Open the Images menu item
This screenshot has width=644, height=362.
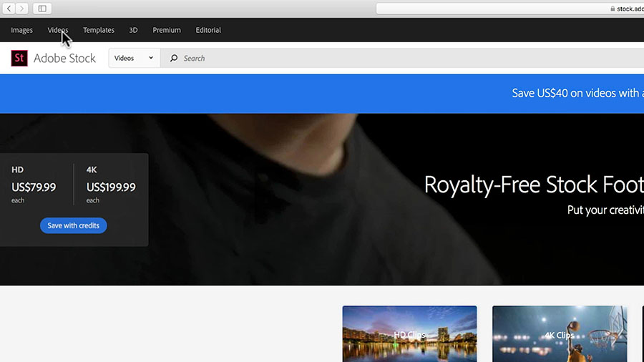coord(21,30)
